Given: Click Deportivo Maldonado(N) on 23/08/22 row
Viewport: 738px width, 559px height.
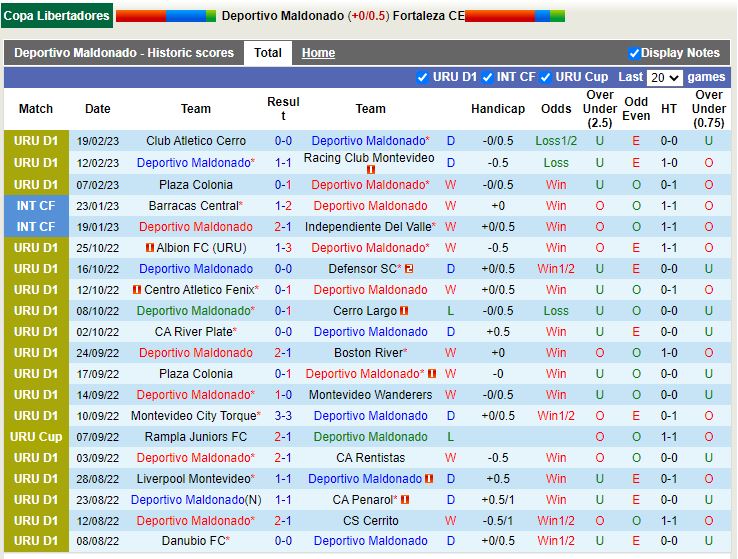Looking at the screenshot, I should (x=196, y=500).
